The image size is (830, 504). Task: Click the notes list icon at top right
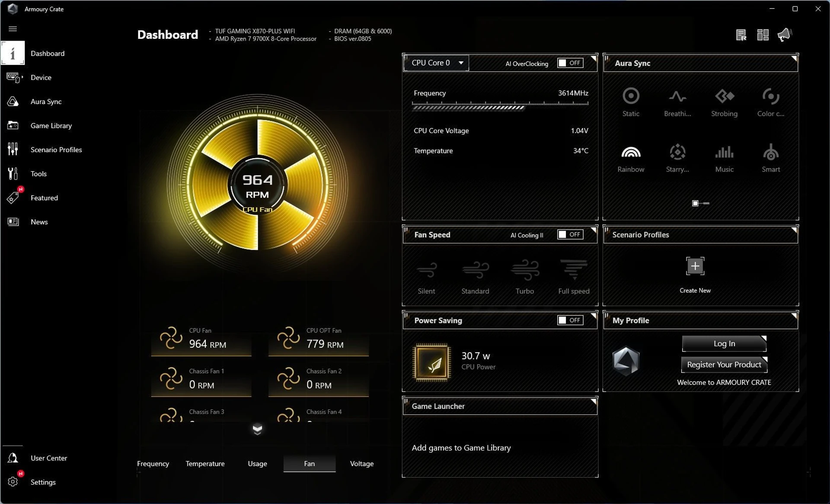pos(741,35)
